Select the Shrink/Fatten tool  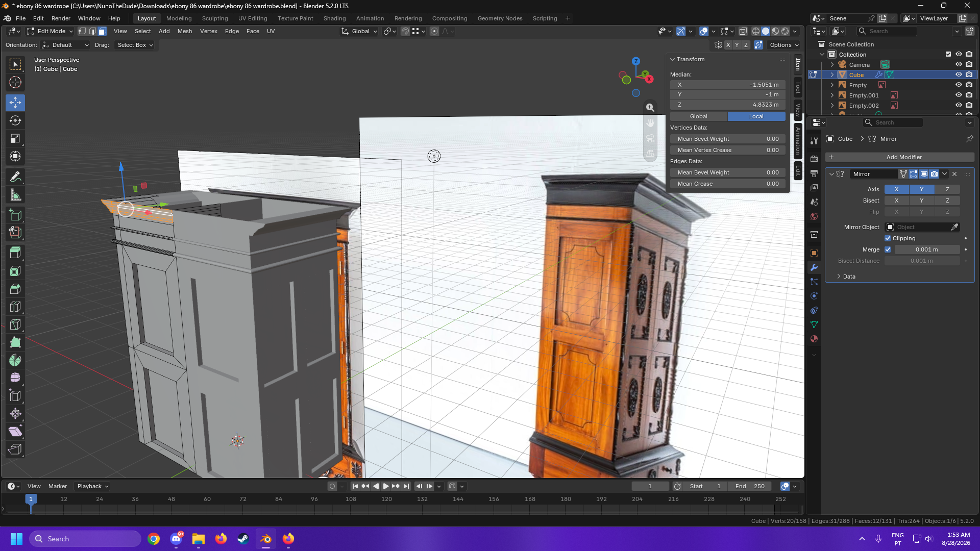(x=15, y=414)
